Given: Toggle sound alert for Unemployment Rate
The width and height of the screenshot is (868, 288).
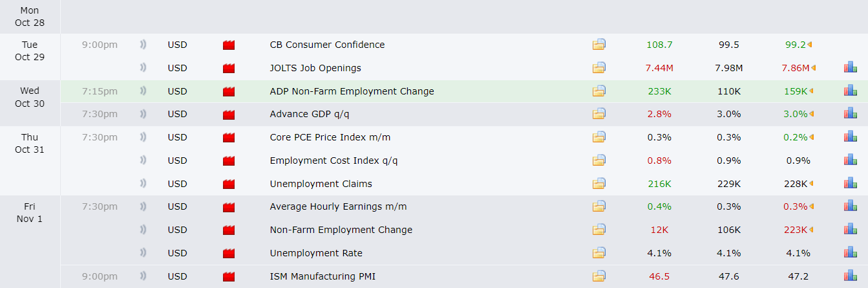Looking at the screenshot, I should [x=143, y=253].
